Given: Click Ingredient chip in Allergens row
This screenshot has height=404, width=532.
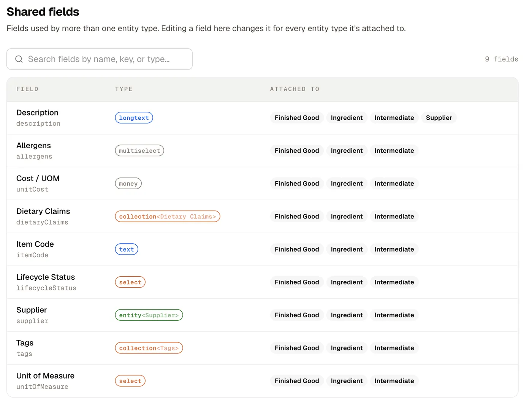Looking at the screenshot, I should (x=347, y=151).
